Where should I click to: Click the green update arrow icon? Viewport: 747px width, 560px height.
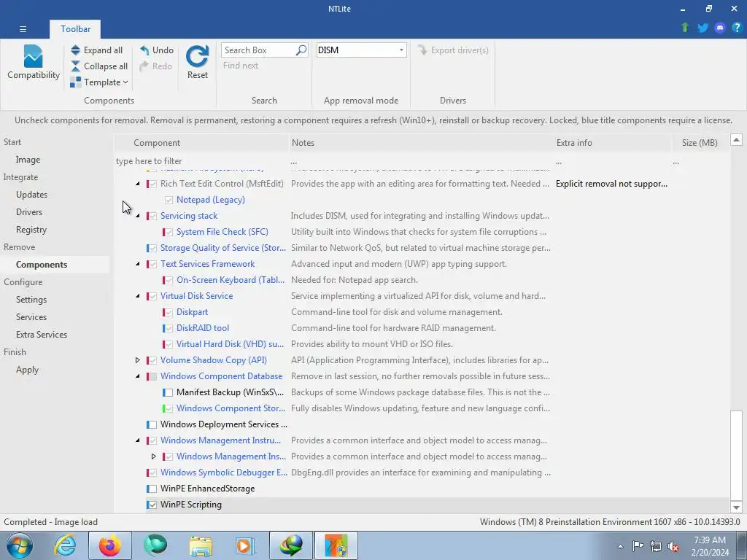coord(685,28)
